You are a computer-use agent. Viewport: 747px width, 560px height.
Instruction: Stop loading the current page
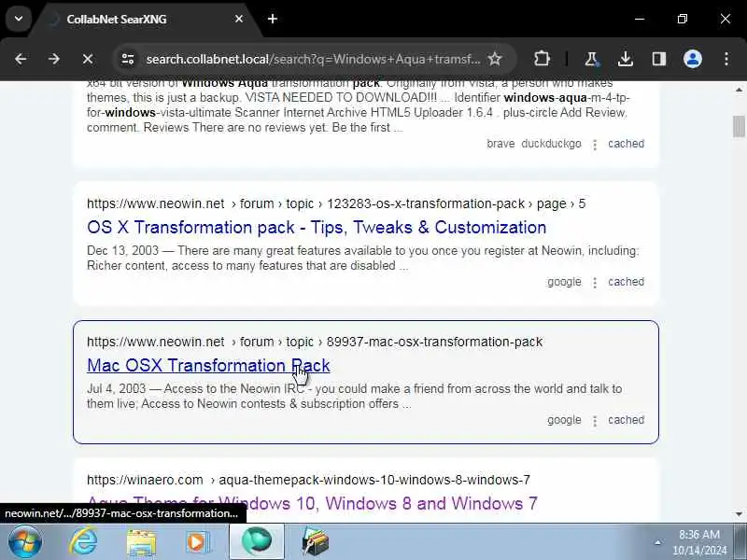pyautogui.click(x=87, y=59)
